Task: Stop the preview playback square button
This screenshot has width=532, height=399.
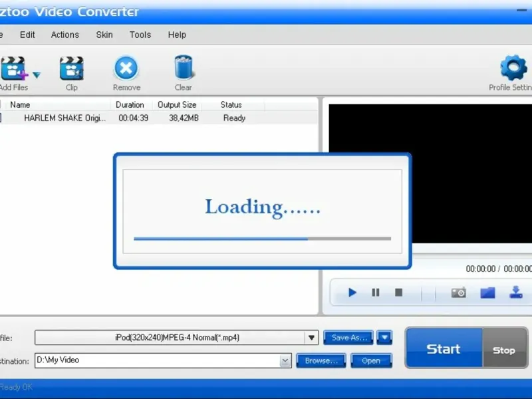Action: 398,293
